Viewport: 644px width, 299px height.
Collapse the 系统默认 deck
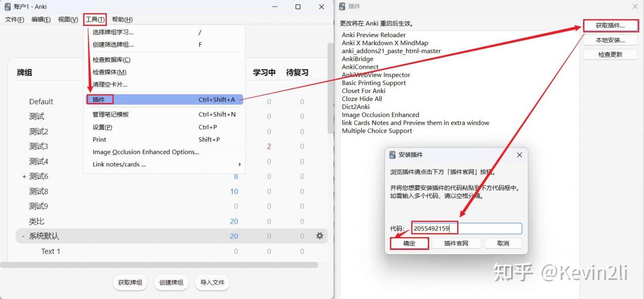point(23,236)
